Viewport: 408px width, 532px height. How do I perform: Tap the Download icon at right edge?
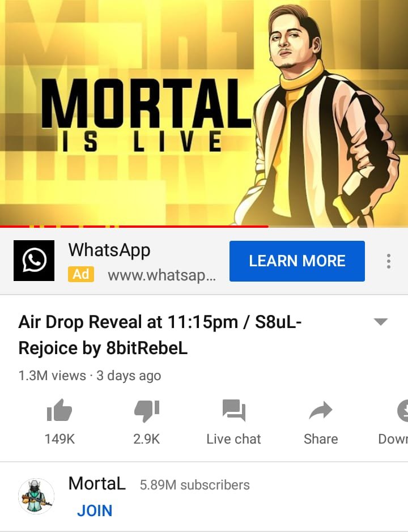(x=402, y=411)
